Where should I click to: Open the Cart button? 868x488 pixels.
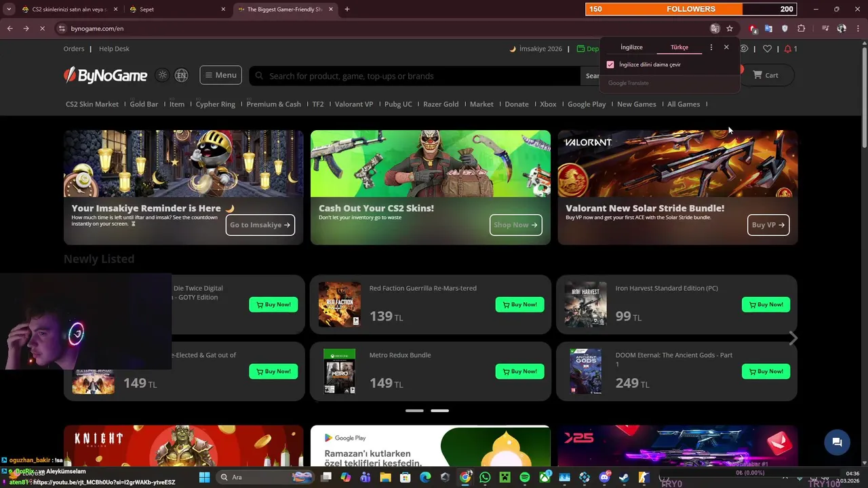pyautogui.click(x=766, y=75)
